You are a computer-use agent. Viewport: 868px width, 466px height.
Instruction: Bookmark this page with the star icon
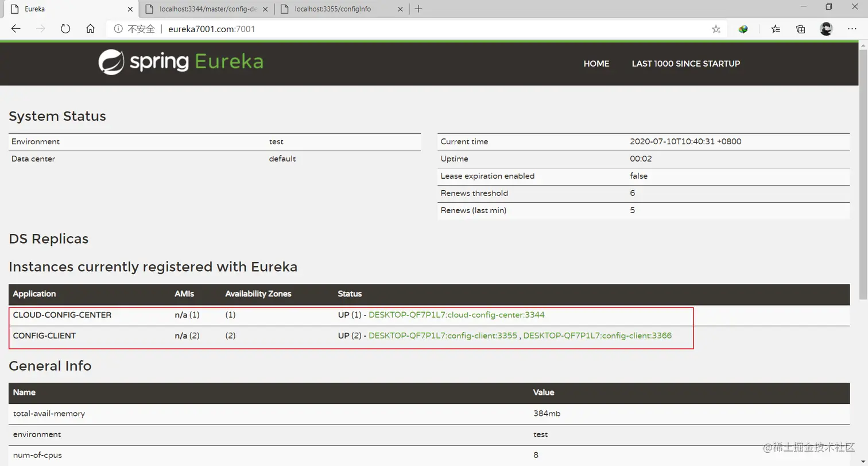pos(716,29)
